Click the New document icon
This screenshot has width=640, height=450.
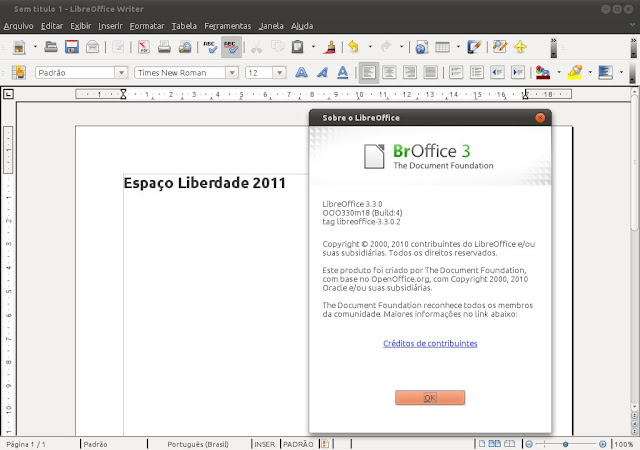(x=19, y=47)
